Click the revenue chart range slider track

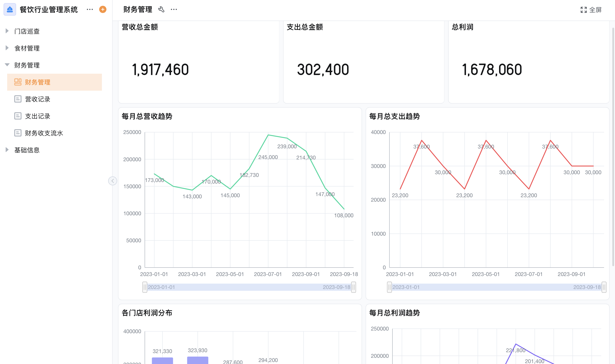[x=249, y=287]
